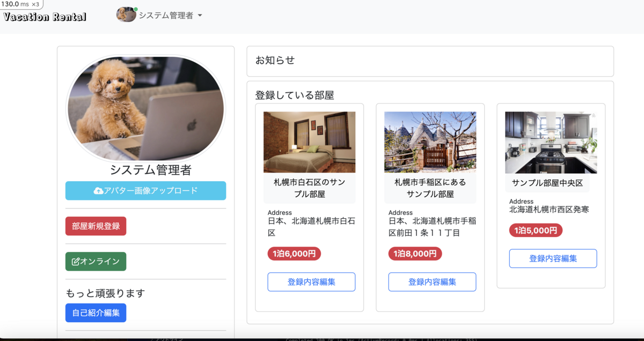
Task: Click the address 北海道札幌市西区発寒
Action: tap(549, 210)
